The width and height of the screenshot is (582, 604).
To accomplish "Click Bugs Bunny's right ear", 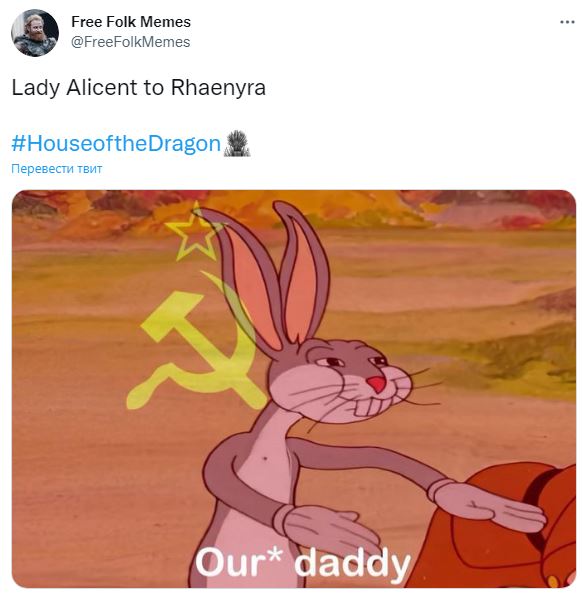I will 302,272.
